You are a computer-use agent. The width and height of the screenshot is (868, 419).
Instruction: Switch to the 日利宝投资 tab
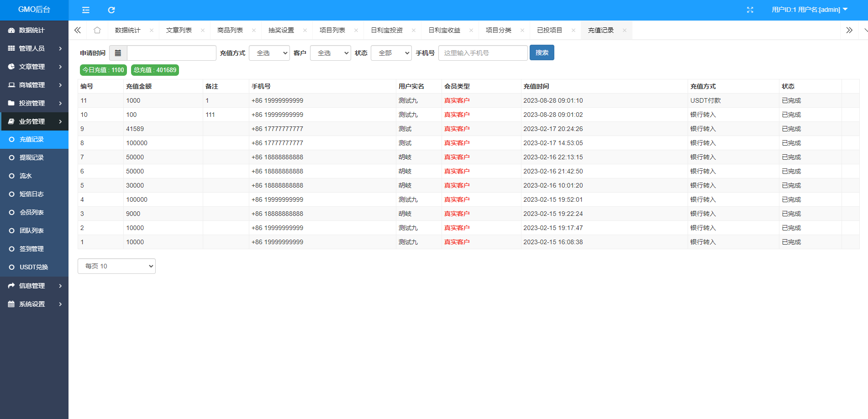coord(386,30)
